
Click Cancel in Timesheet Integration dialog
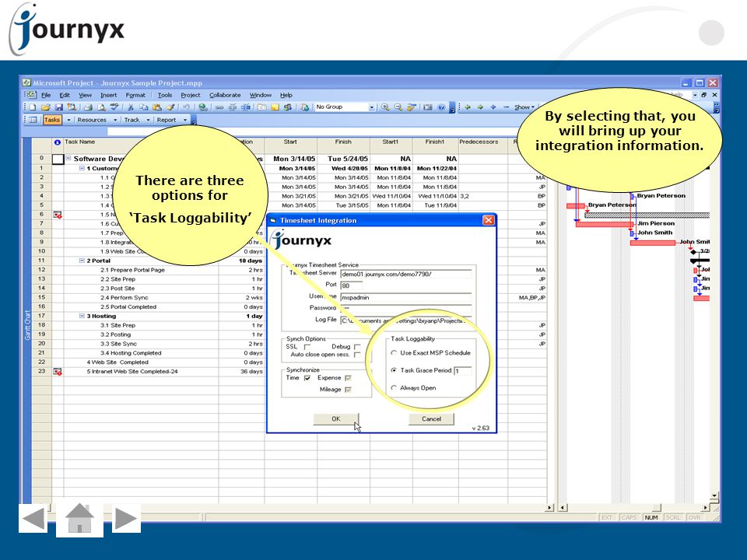(431, 419)
